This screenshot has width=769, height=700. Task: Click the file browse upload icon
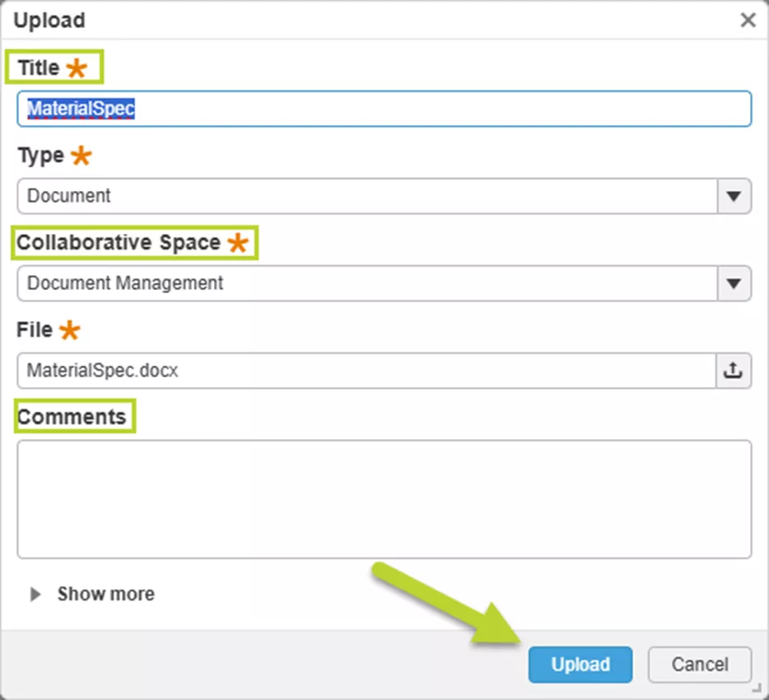pos(733,371)
